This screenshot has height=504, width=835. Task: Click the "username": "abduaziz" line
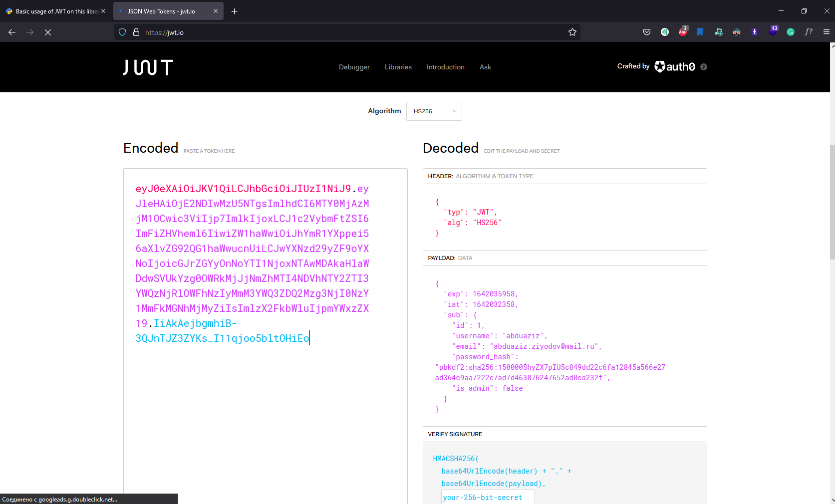(500, 336)
